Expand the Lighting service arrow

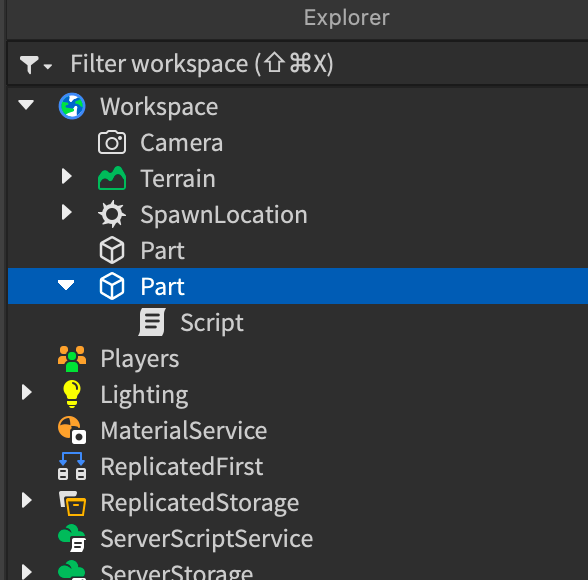26,392
